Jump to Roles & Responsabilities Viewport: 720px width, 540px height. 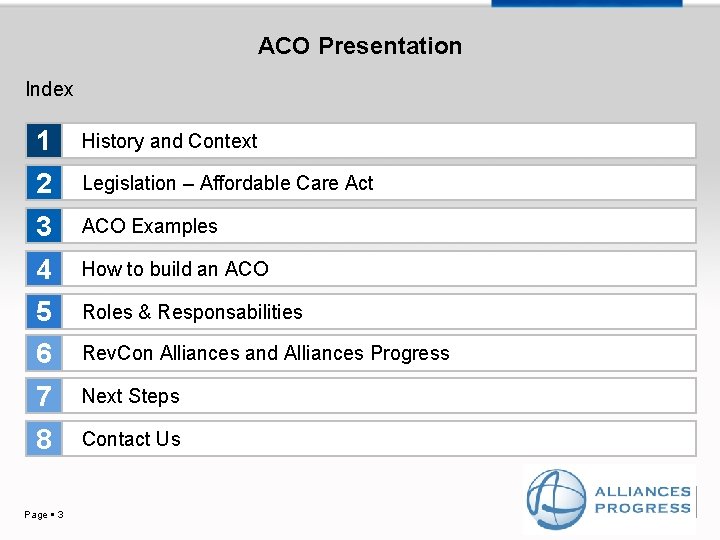tap(192, 312)
